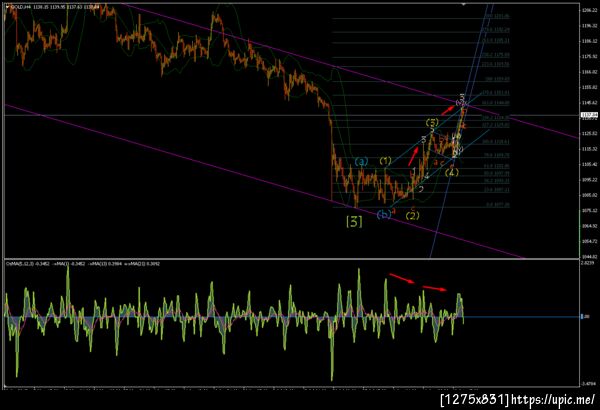Click the chart shift triangle marker
The image size is (600, 410).
click(x=463, y=5)
